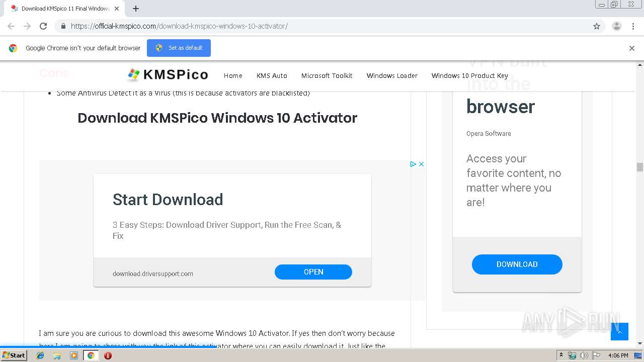The height and width of the screenshot is (362, 644).
Task: Go back to the previous page
Action: 11,26
